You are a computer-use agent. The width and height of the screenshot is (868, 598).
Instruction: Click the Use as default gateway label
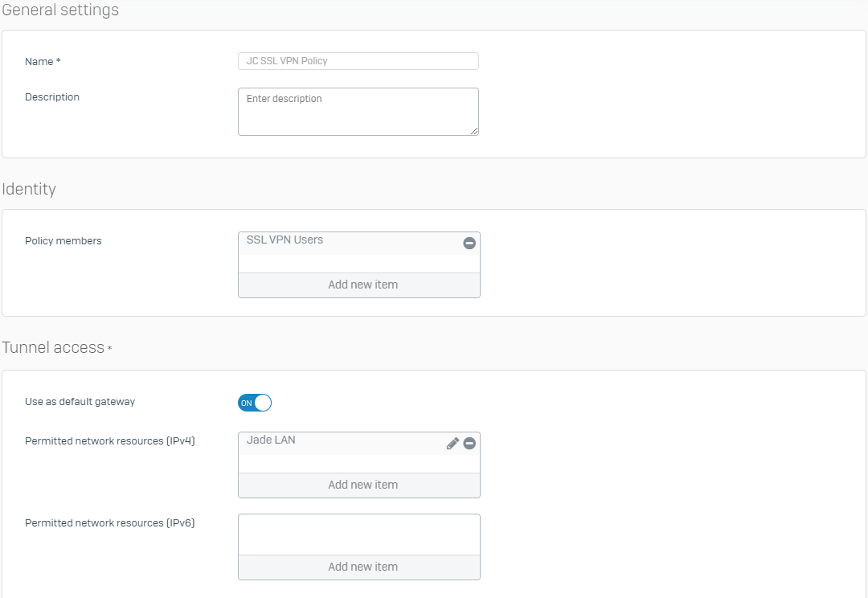click(80, 402)
